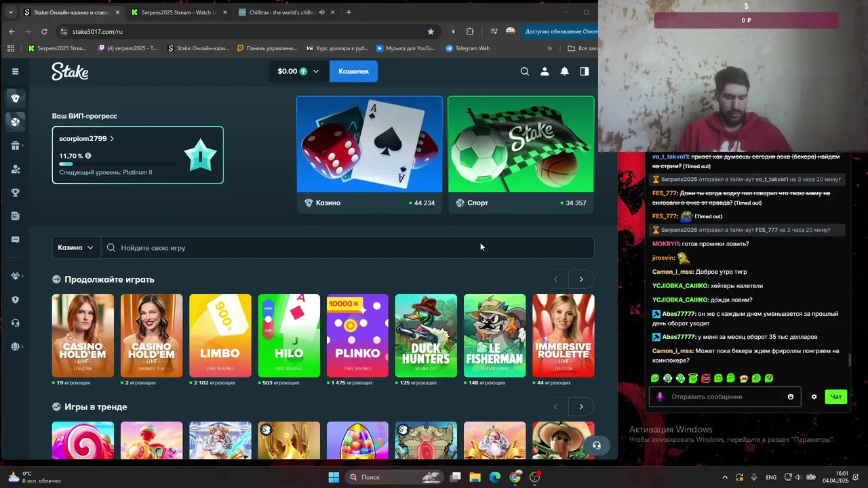This screenshot has width=868, height=488.
Task: Open the Hilo game thumbnail
Action: [289, 335]
